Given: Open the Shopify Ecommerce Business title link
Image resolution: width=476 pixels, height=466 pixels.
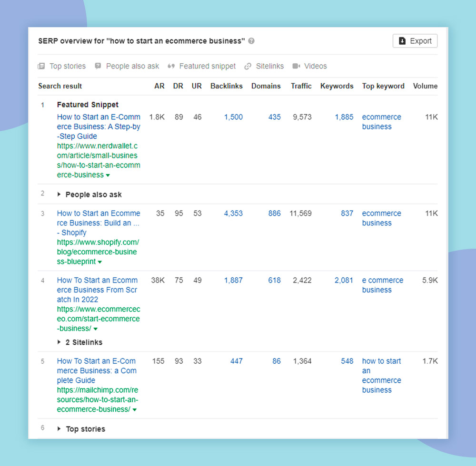Looking at the screenshot, I should pos(99,223).
